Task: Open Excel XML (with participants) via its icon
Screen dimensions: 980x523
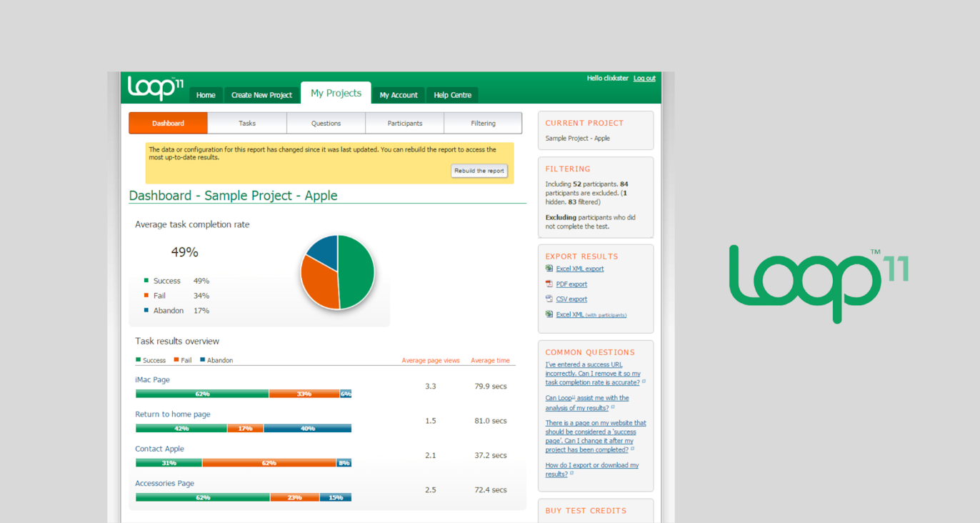Action: pyautogui.click(x=548, y=314)
